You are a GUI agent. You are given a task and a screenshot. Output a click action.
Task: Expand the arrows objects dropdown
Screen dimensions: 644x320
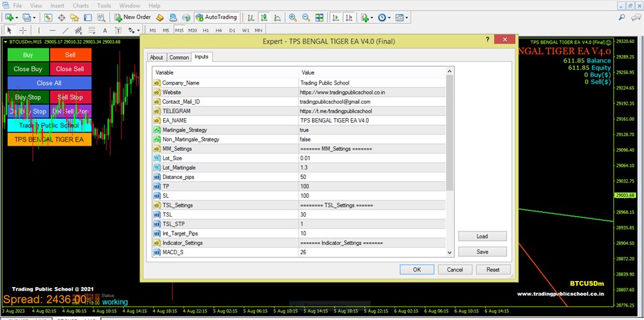coord(138,30)
